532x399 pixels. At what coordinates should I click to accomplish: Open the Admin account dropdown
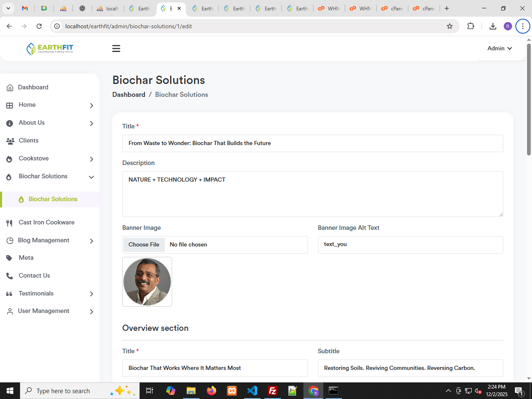click(499, 49)
